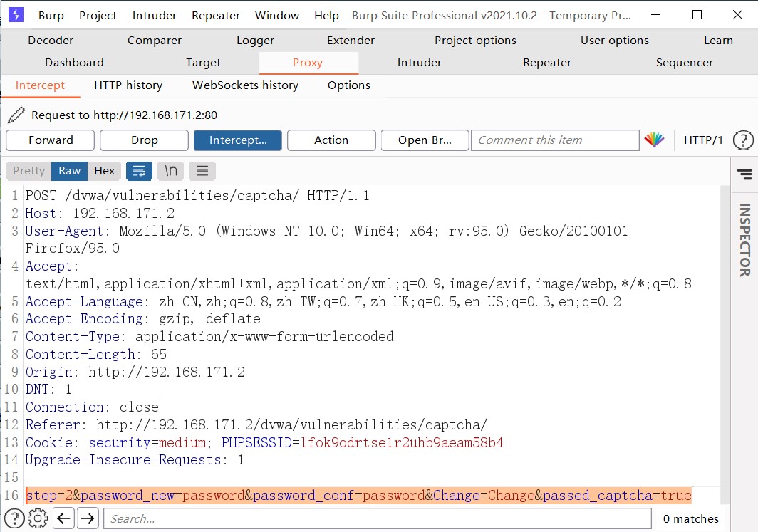This screenshot has width=758, height=532.
Task: Go to previous search match arrow
Action: [63, 518]
